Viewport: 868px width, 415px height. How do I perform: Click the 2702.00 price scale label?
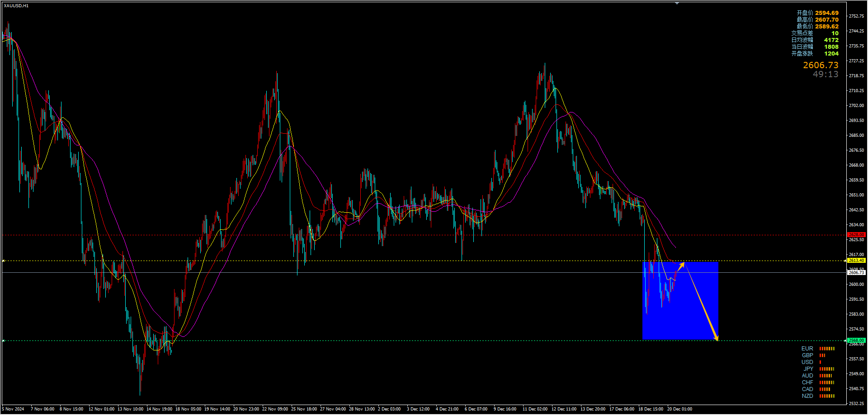pos(856,106)
